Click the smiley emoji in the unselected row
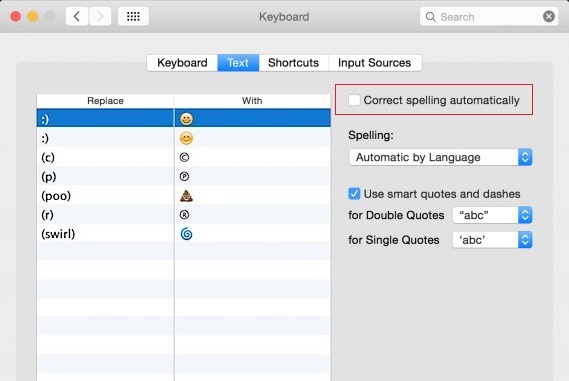This screenshot has height=381, width=569. pos(187,138)
